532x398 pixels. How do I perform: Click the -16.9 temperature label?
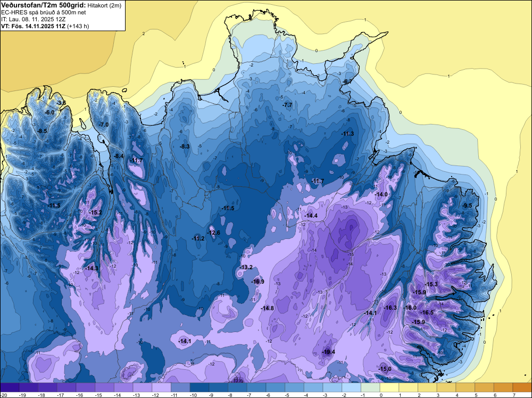[257, 281]
